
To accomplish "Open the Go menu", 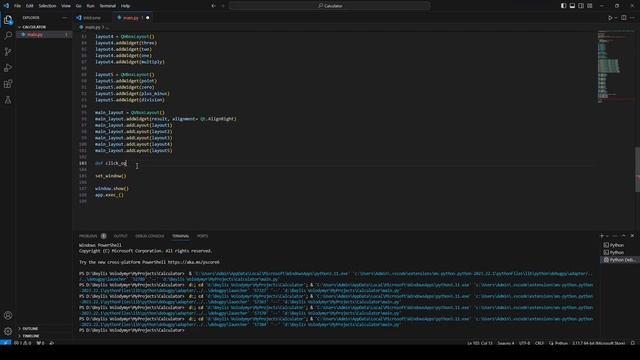I will point(78,6).
